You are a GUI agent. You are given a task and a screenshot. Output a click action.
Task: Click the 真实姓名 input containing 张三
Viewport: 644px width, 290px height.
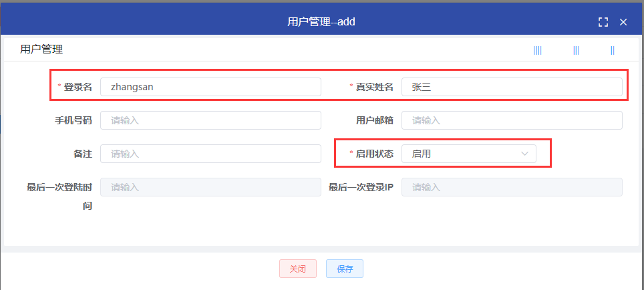[512, 87]
